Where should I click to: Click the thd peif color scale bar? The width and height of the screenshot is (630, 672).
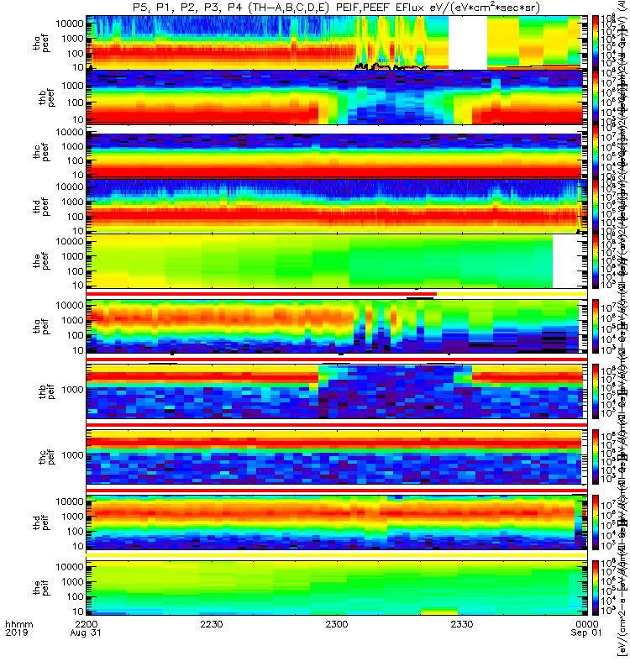[596, 522]
